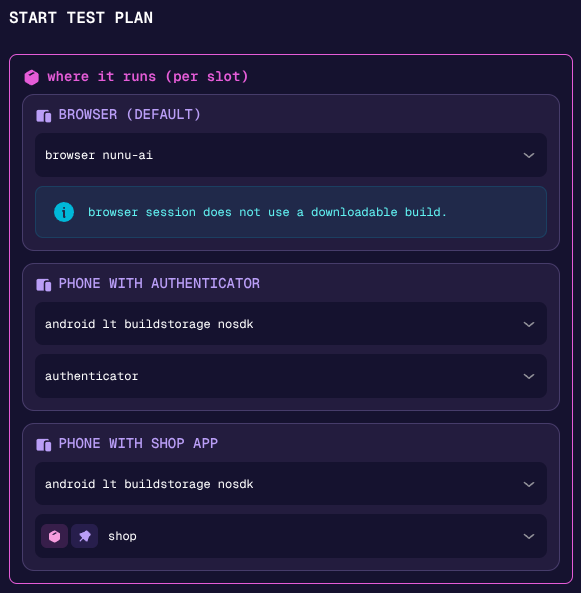The width and height of the screenshot is (581, 593).
Task: Expand the chevron on the browser nunu-ai dropdown
Action: (x=529, y=155)
